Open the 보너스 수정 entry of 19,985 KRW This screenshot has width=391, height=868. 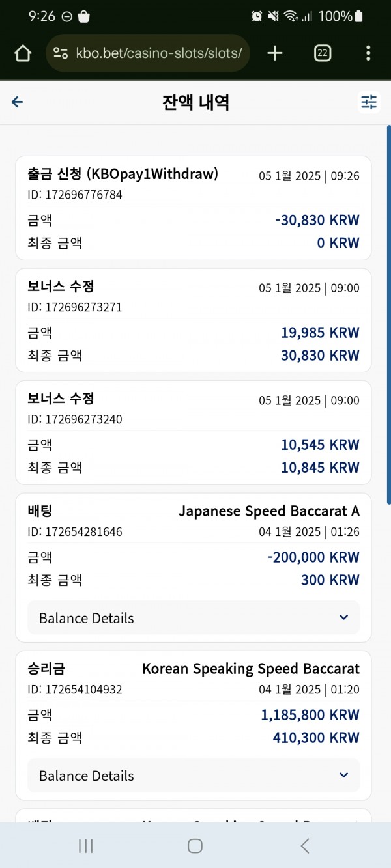(194, 320)
